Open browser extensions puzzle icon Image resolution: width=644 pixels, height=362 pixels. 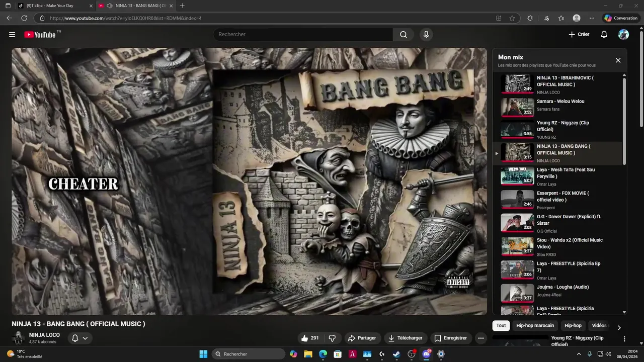[530, 18]
